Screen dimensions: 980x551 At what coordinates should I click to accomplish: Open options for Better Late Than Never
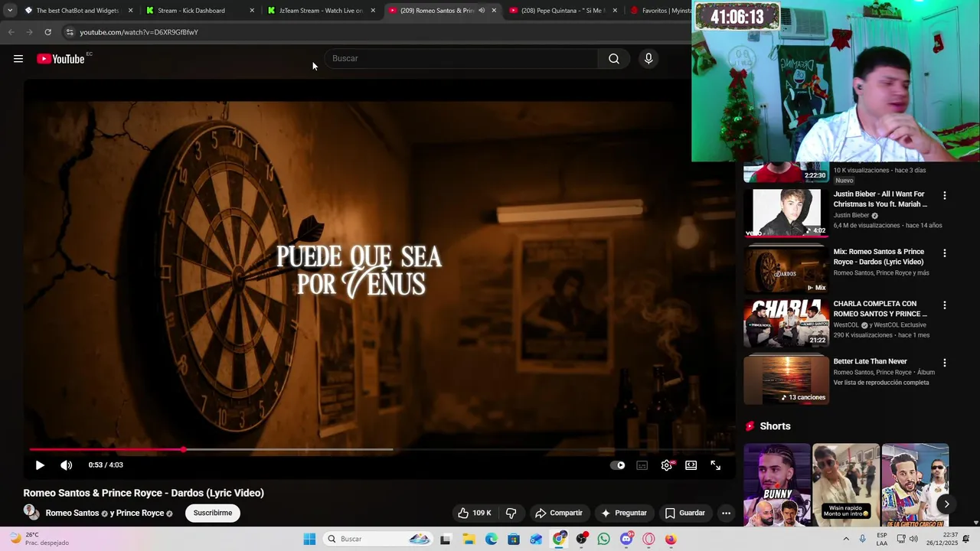click(945, 363)
